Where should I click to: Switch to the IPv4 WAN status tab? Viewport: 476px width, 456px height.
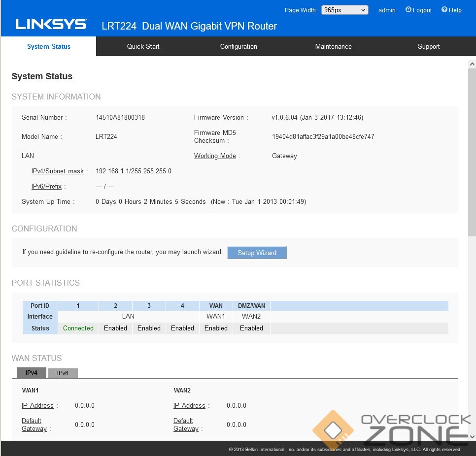(31, 373)
